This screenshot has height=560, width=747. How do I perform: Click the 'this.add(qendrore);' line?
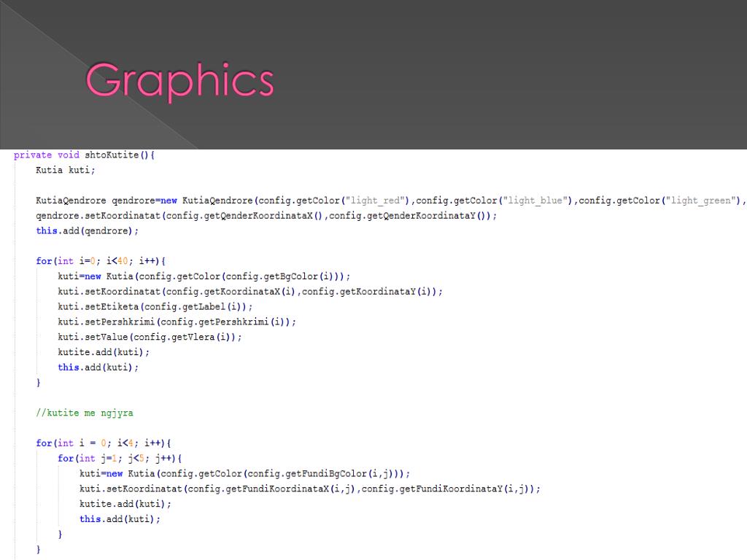coord(88,231)
